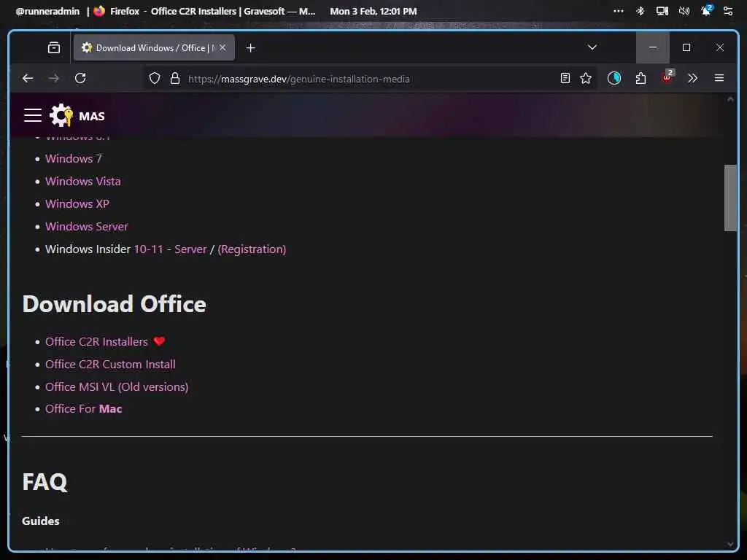Viewport: 747px width, 560px height.
Task: Open the Office For Mac link
Action: pyautogui.click(x=83, y=408)
